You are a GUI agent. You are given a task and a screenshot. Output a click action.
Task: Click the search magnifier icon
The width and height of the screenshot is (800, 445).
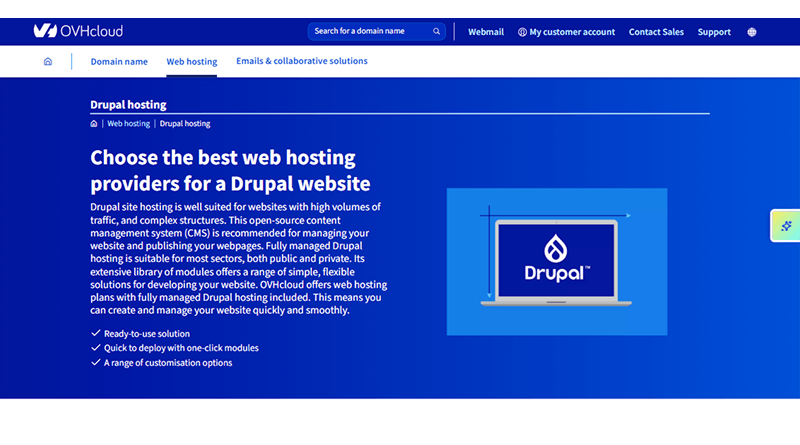coord(436,31)
